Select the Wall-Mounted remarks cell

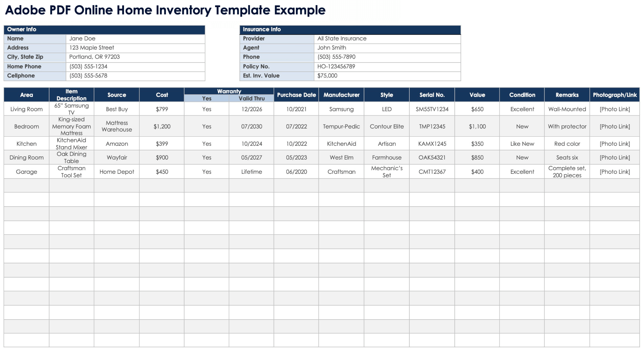click(567, 109)
